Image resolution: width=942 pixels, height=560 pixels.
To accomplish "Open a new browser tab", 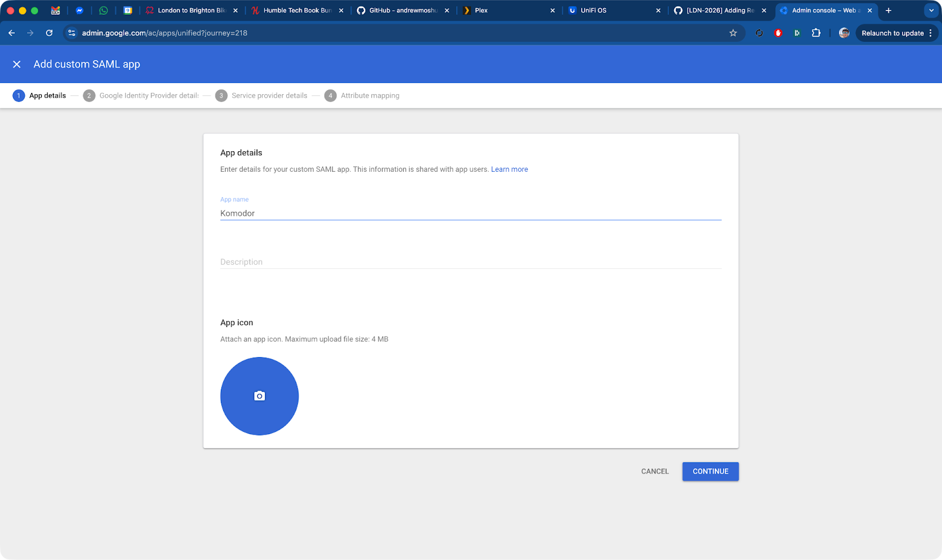I will point(888,11).
